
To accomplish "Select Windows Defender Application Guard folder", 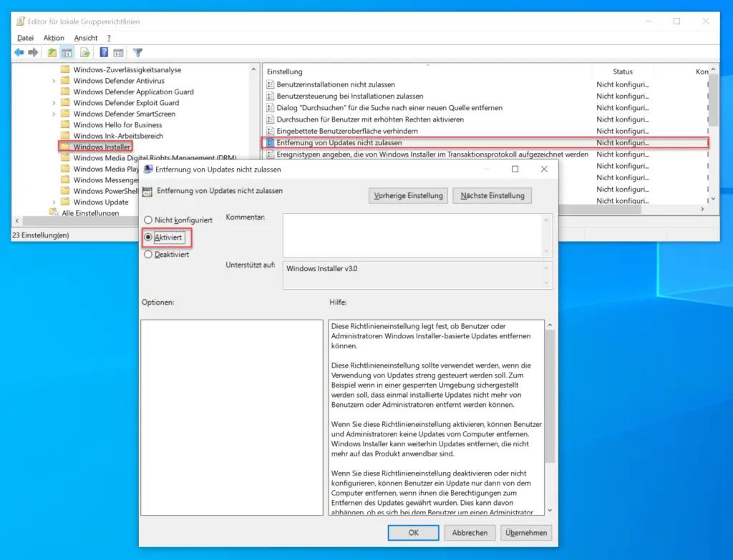I will point(133,92).
